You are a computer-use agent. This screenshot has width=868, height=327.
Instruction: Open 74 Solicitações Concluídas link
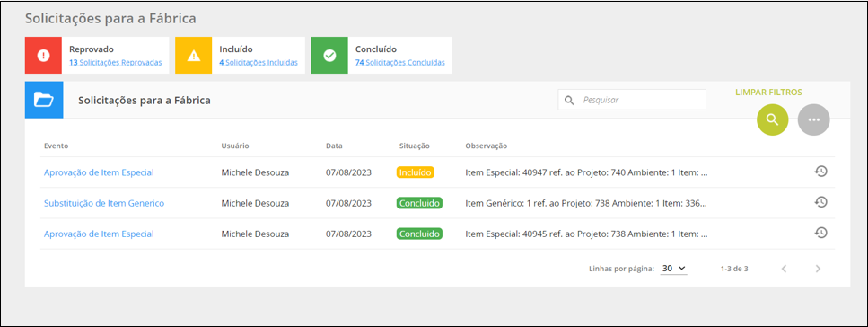(400, 63)
